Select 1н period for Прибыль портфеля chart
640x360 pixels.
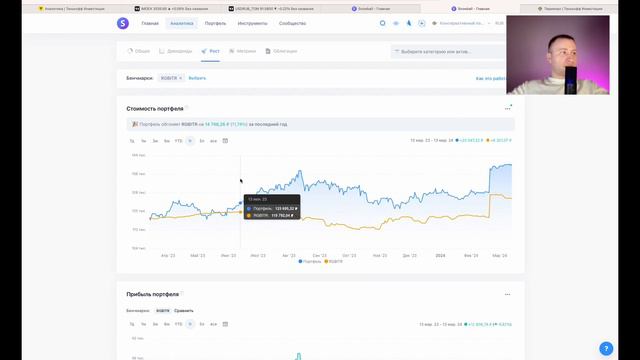tap(143, 324)
